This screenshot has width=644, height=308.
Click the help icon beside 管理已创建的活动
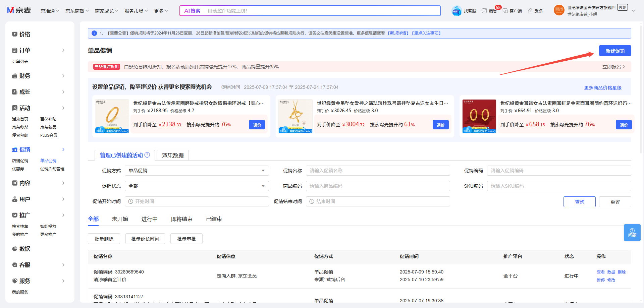tap(147, 155)
